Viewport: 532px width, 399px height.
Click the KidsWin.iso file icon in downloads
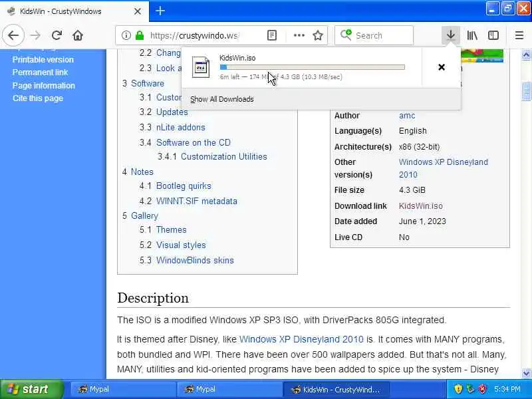201,67
